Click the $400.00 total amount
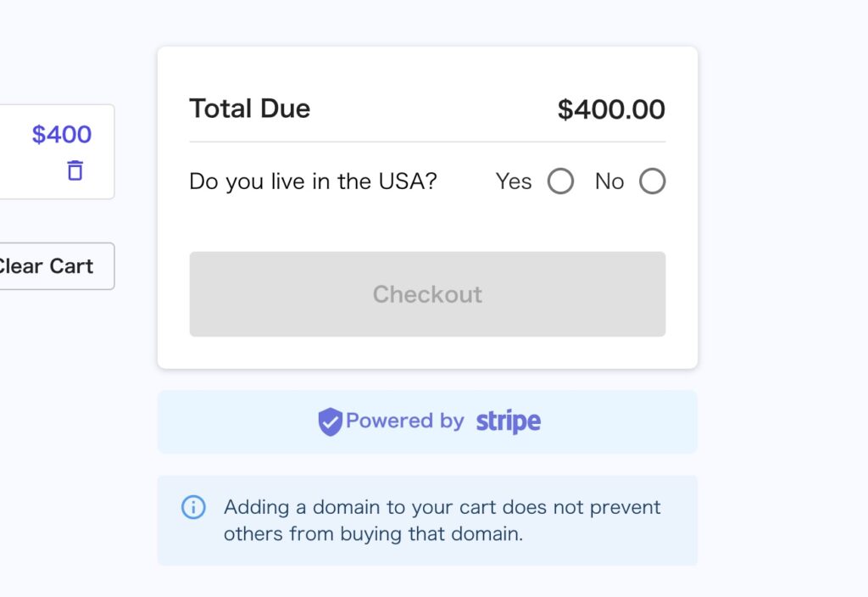This screenshot has width=868, height=597. point(611,109)
